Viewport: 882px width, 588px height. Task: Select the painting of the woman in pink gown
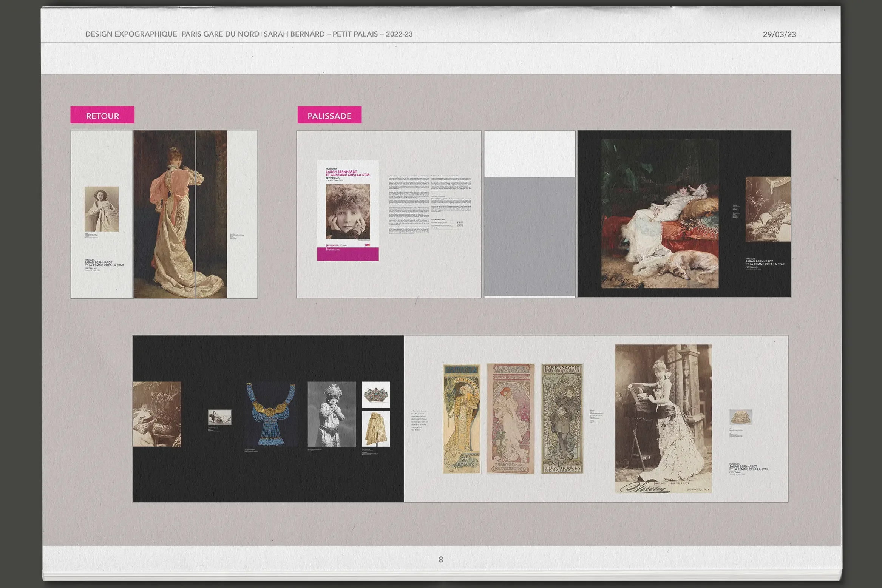click(180, 214)
